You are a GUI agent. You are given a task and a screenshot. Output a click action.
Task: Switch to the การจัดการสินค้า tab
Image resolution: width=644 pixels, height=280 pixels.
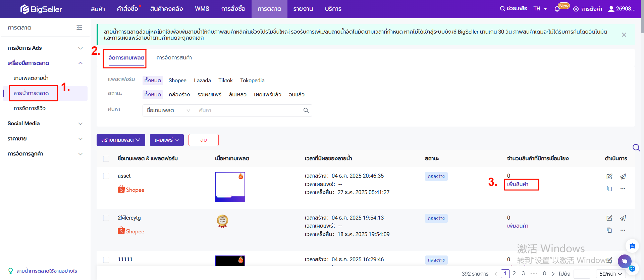coord(174,58)
